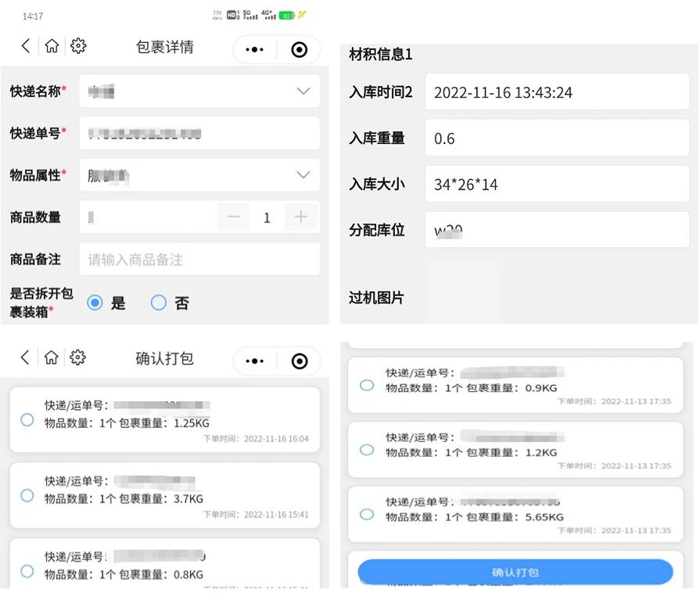Screen dimensions: 700x597
Task: Tap the home icon beside 包裹详情 title
Action: click(x=52, y=45)
